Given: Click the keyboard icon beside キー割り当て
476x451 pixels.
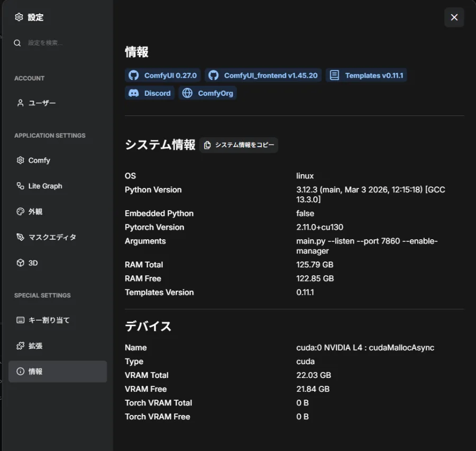Looking at the screenshot, I should [20, 320].
